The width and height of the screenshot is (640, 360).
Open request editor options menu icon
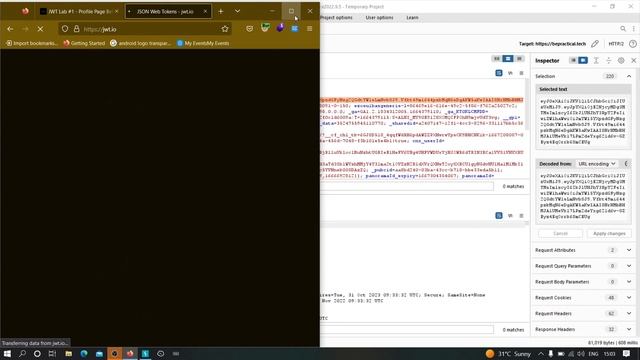(x=521, y=73)
